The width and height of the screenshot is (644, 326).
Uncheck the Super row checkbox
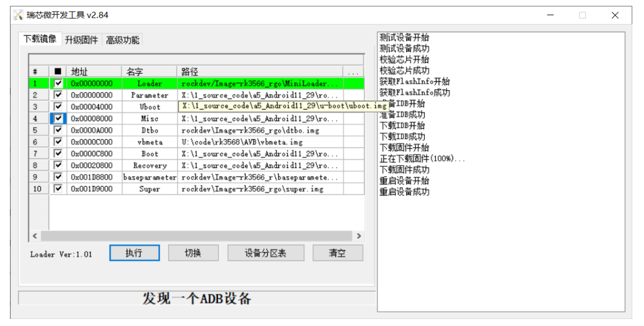pyautogui.click(x=59, y=188)
